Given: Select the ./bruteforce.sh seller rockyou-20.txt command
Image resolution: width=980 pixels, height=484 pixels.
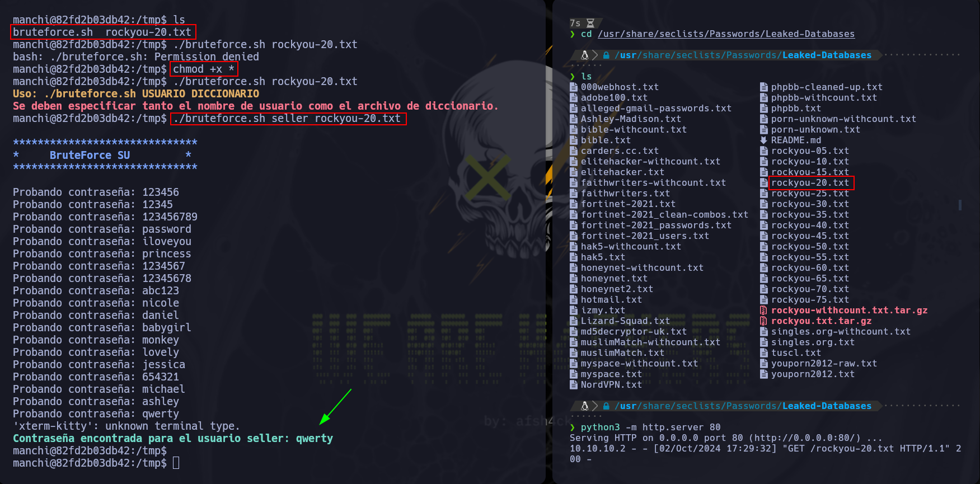Looking at the screenshot, I should coord(287,118).
